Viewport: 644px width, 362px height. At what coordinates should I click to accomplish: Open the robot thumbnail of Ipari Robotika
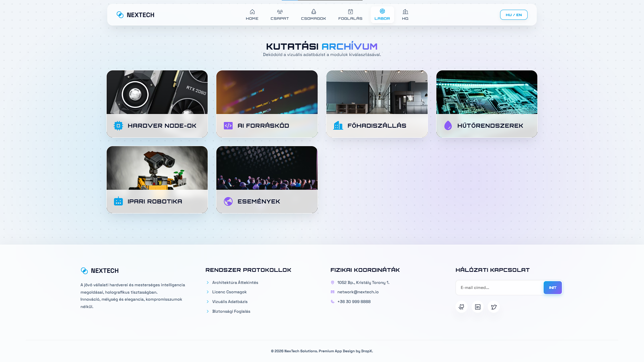(157, 168)
